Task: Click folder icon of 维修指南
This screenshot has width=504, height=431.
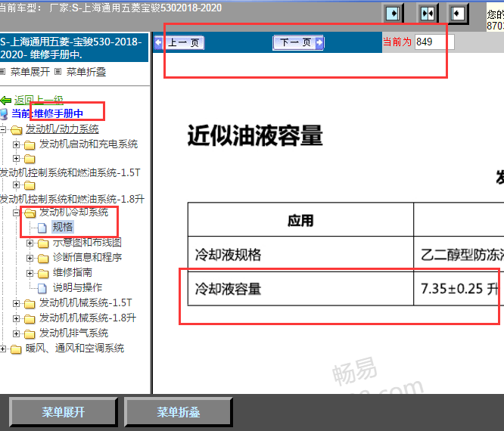Action: (x=43, y=274)
